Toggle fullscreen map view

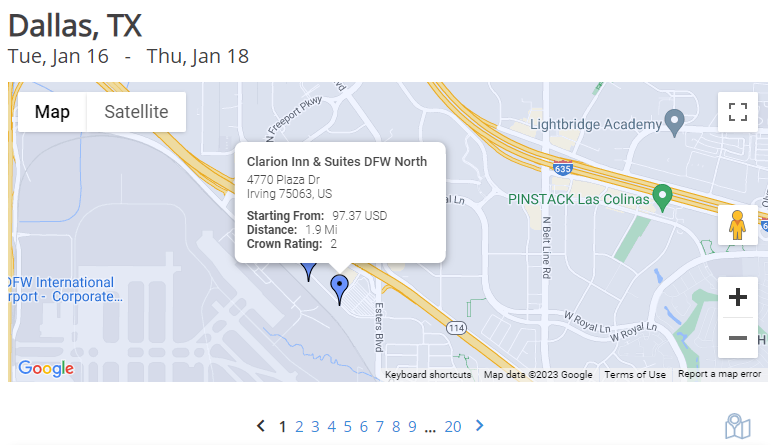pyautogui.click(x=738, y=112)
